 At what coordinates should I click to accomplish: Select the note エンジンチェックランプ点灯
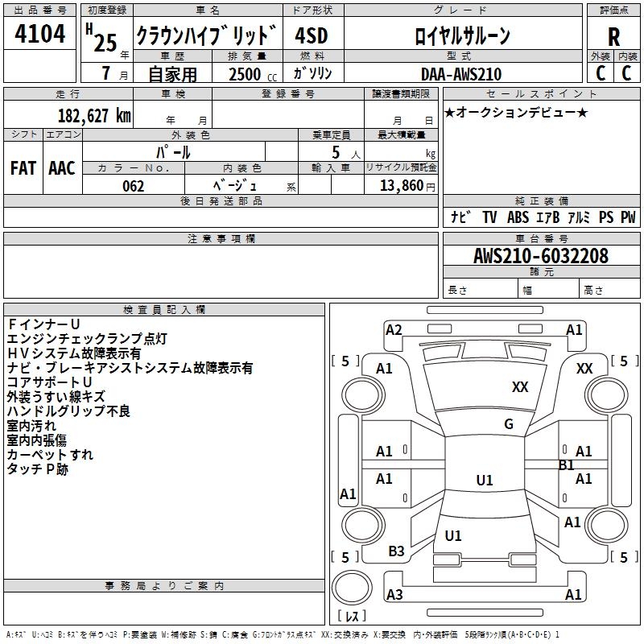(87, 339)
